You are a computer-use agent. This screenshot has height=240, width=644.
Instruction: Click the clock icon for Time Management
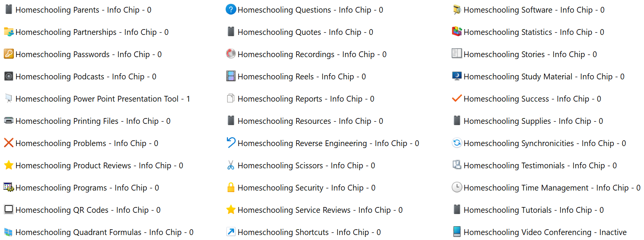point(457,187)
